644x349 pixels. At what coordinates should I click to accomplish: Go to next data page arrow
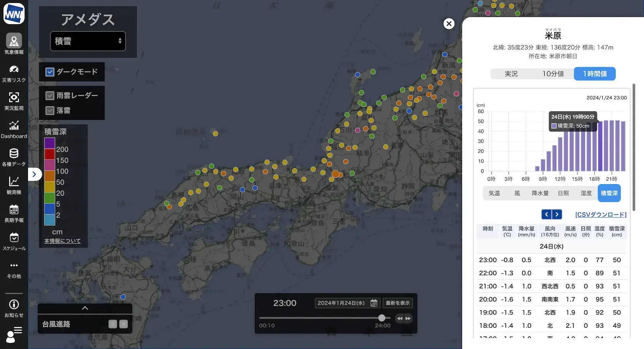coord(557,215)
